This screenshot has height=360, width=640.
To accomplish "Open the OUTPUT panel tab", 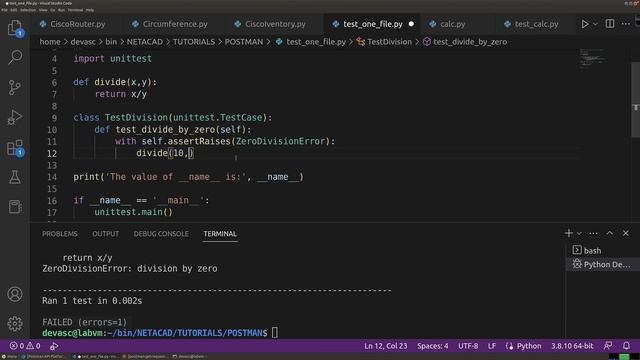I will click(105, 234).
